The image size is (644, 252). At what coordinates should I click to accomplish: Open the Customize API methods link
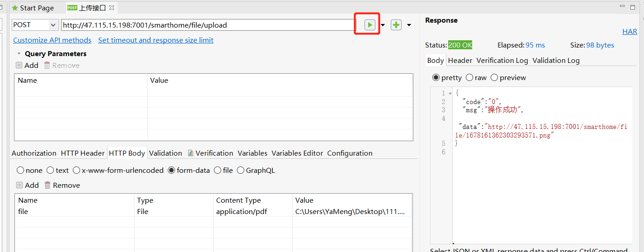[x=52, y=40]
